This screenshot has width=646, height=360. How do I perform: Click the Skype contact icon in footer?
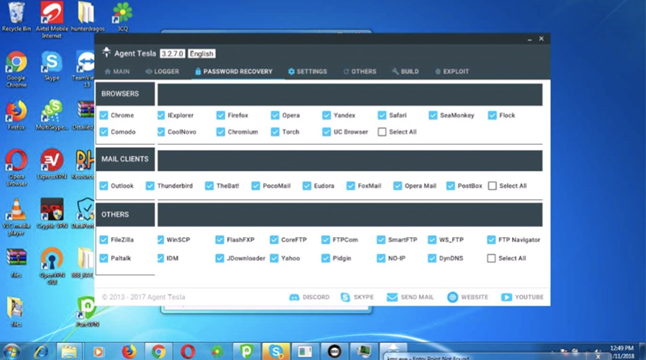pos(345,297)
